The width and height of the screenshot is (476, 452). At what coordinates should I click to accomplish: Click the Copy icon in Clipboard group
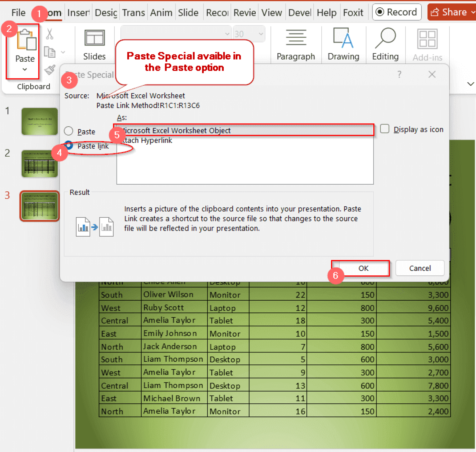click(x=50, y=52)
